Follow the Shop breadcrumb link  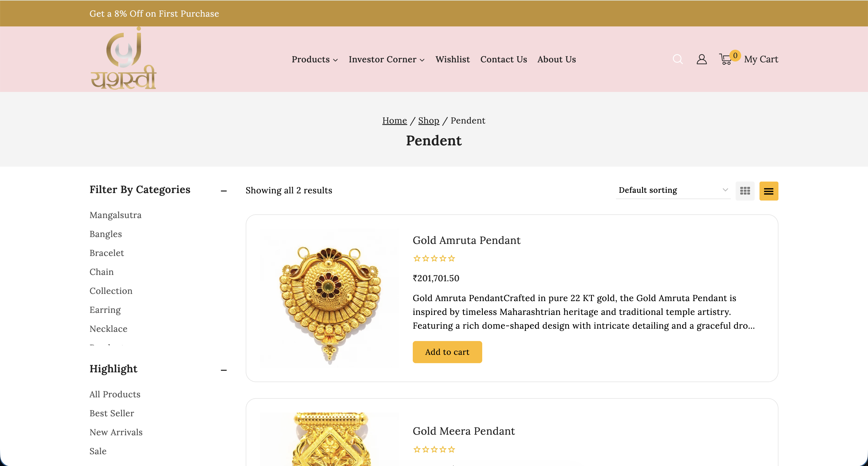[429, 120]
